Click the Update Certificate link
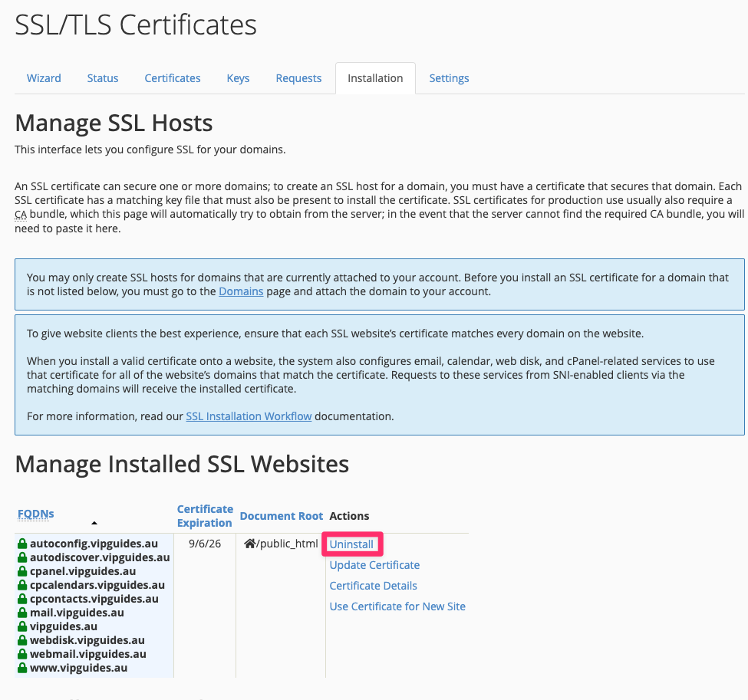This screenshot has height=700, width=748. (374, 565)
